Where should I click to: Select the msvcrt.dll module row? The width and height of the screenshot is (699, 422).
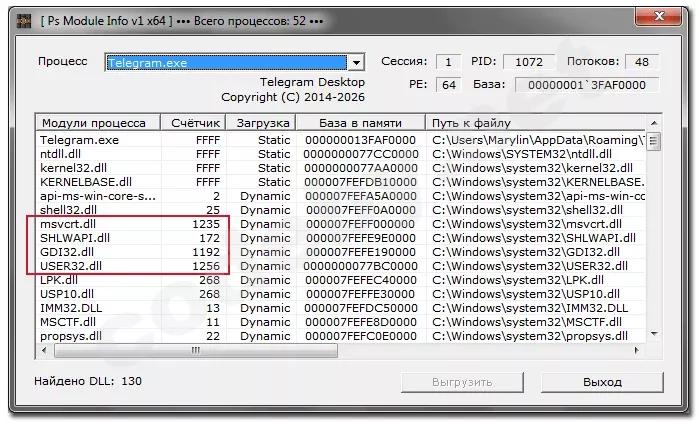tap(341, 224)
